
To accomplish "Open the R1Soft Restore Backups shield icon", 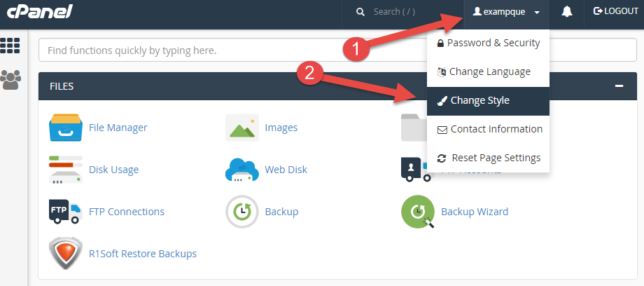I will coord(66,254).
